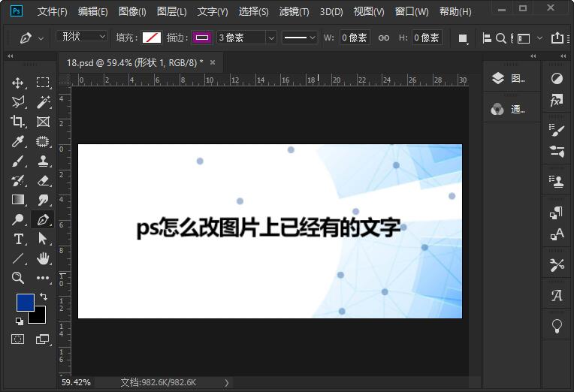Select the Dodge tool
Image resolution: width=574 pixels, height=392 pixels.
pos(17,219)
